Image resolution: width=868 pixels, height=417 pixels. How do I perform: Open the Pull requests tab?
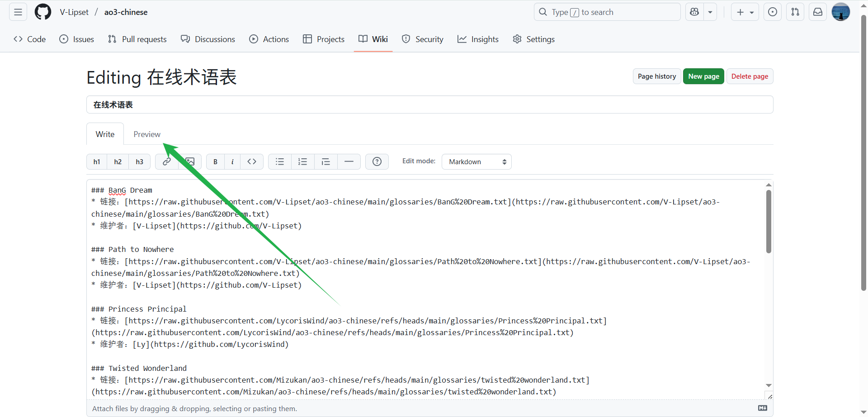(x=137, y=39)
